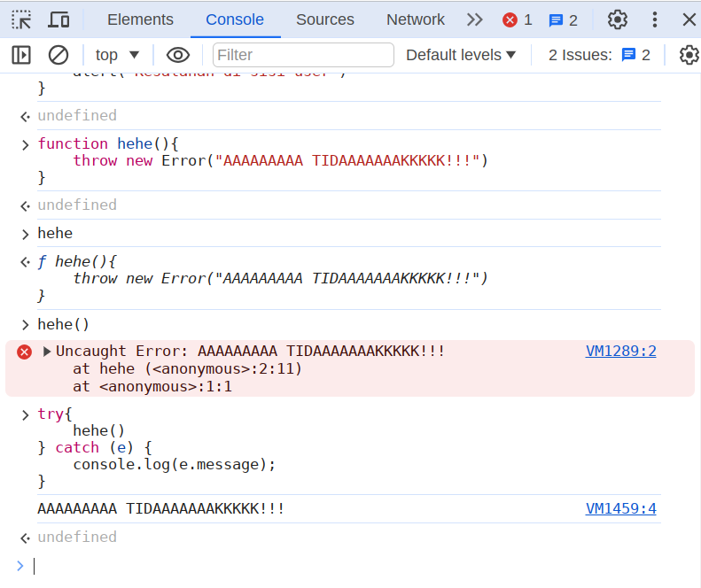Click the blue message count badge in tab bar

[564, 20]
